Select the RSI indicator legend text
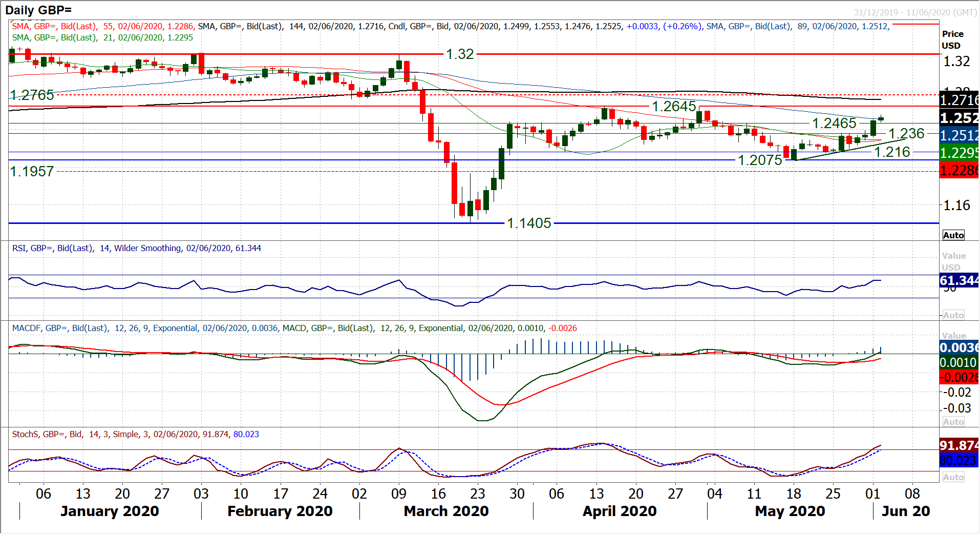This screenshot has width=980, height=534. tap(136, 248)
